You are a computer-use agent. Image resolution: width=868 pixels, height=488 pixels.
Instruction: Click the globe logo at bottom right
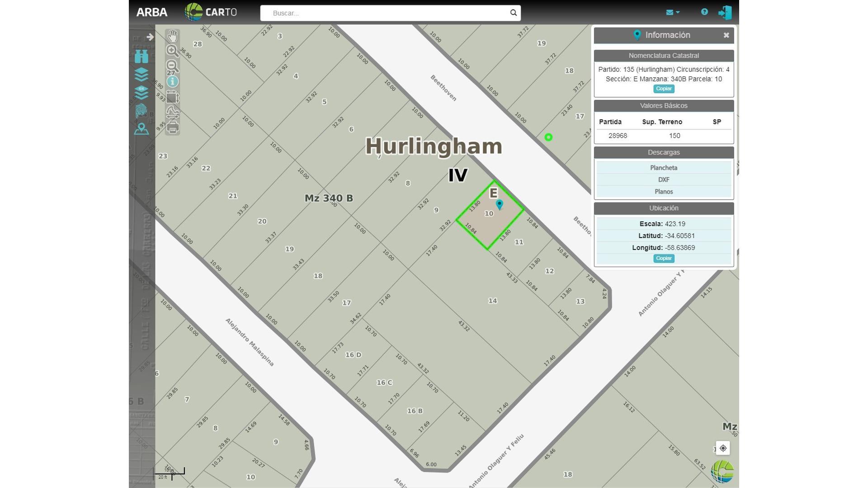[x=722, y=472]
